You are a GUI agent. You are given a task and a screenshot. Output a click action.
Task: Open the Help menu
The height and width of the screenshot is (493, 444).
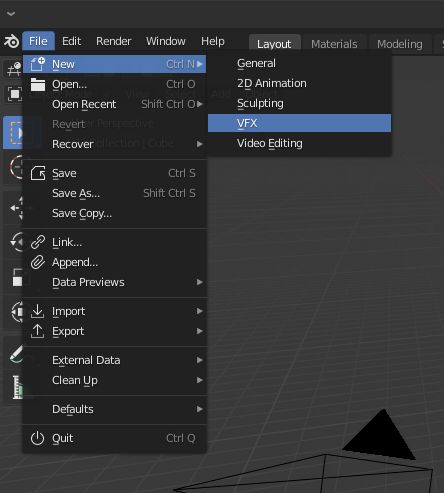[x=213, y=41]
